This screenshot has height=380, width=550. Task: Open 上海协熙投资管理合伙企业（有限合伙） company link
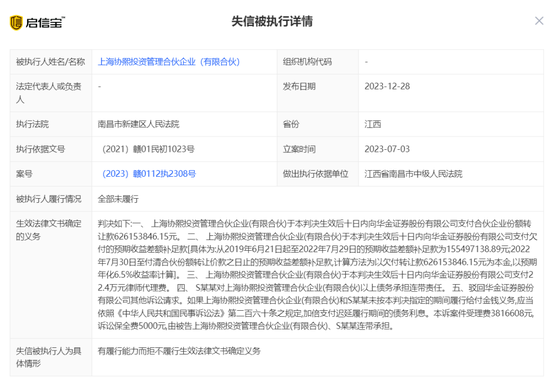click(169, 62)
